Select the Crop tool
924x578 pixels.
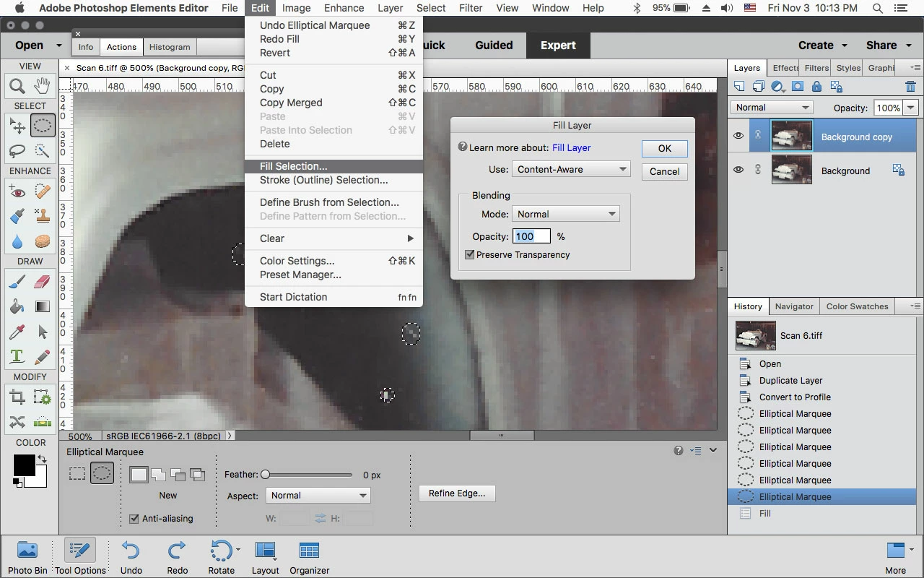[x=17, y=397]
